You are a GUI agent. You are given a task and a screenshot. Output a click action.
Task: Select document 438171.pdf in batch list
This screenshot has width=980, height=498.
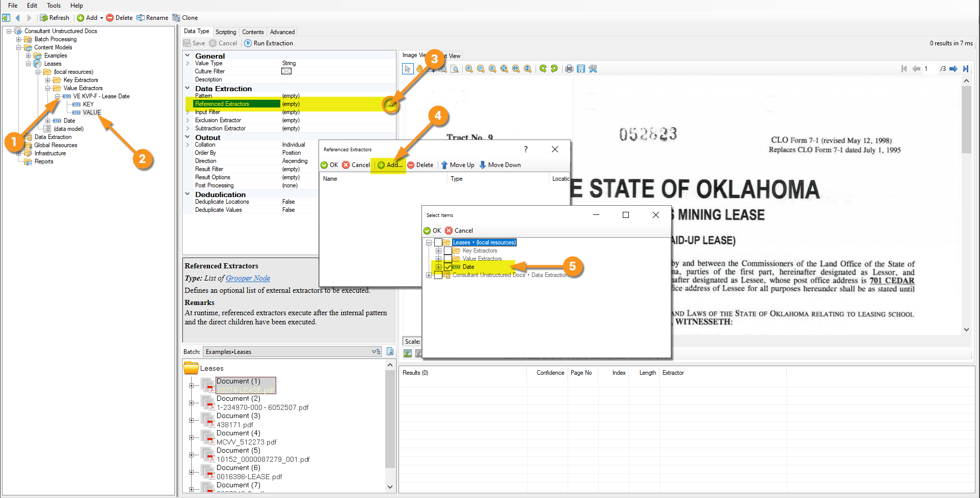235,425
